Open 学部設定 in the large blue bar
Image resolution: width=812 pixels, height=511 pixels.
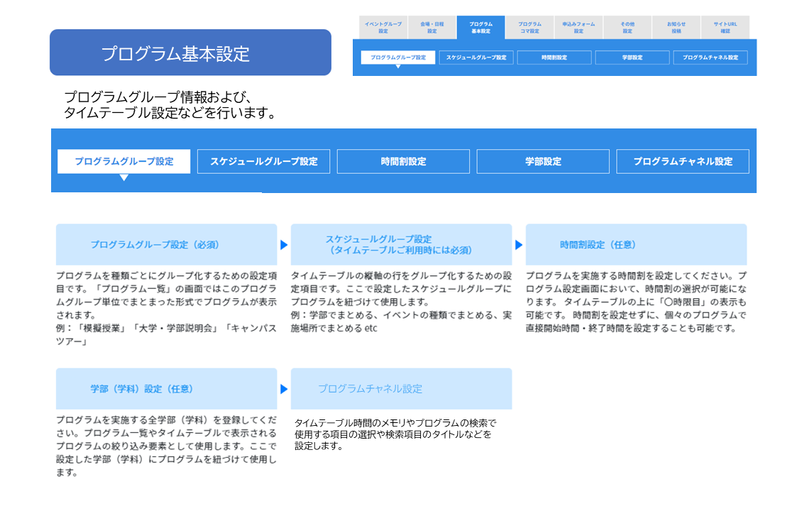[543, 162]
